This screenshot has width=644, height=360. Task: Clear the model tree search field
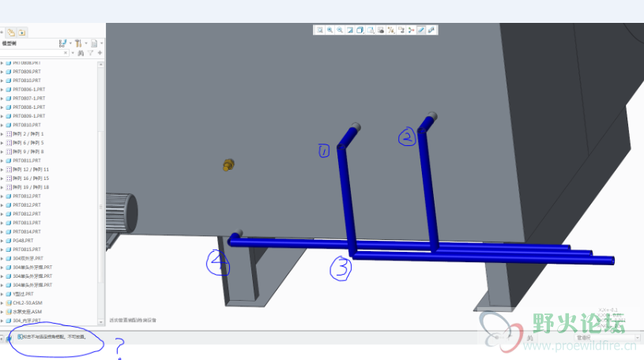tap(66, 53)
